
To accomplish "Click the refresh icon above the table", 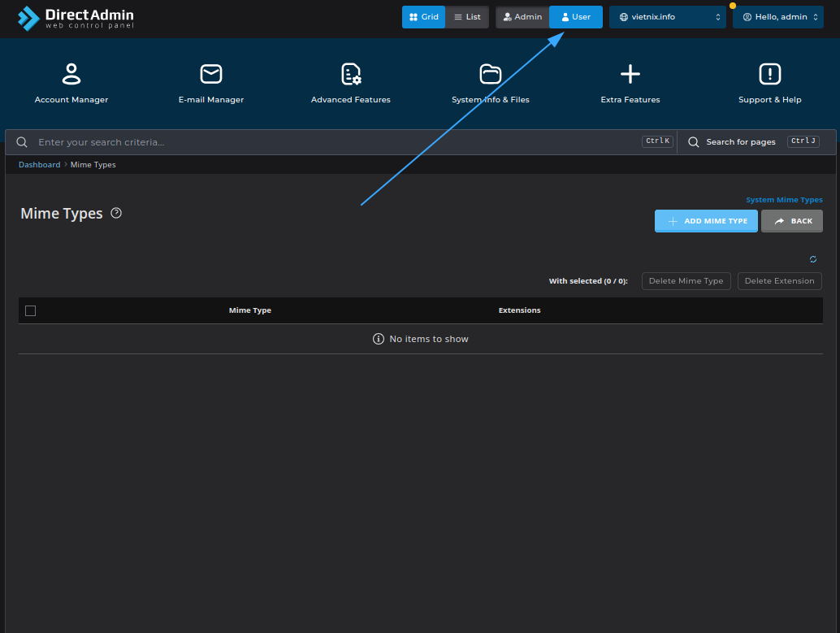I will (x=813, y=259).
